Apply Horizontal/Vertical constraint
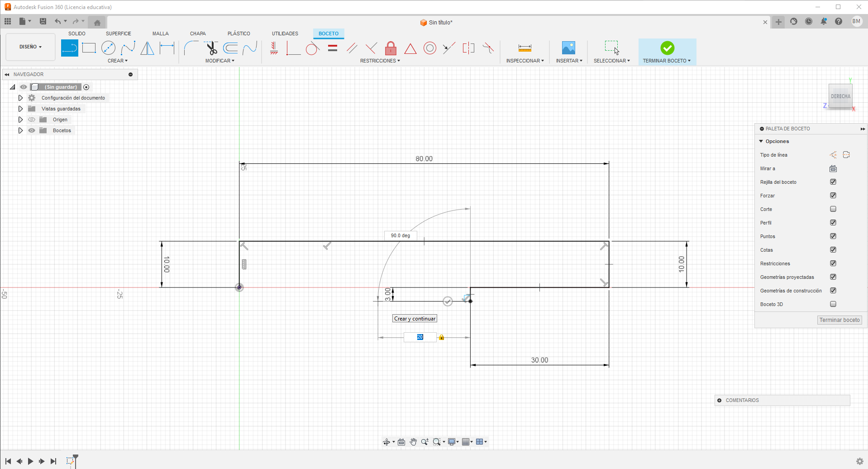The width and height of the screenshot is (868, 469). pos(274,48)
